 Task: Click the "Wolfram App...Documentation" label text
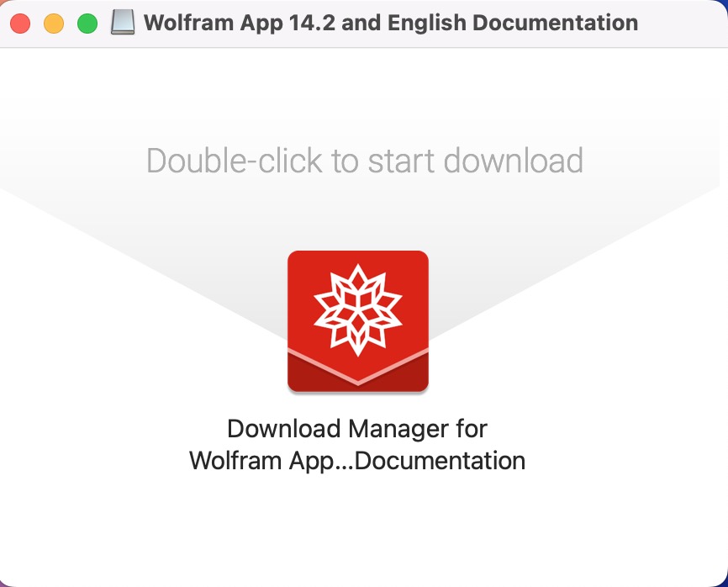[x=357, y=461]
